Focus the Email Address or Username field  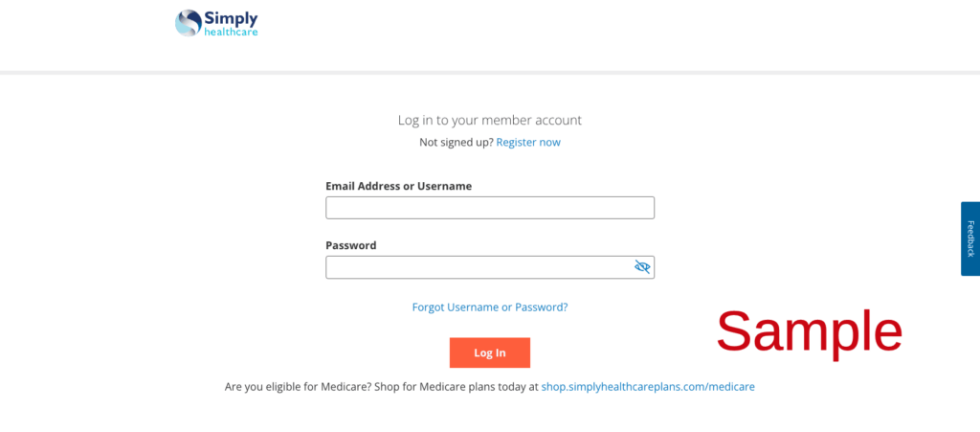[x=489, y=208]
